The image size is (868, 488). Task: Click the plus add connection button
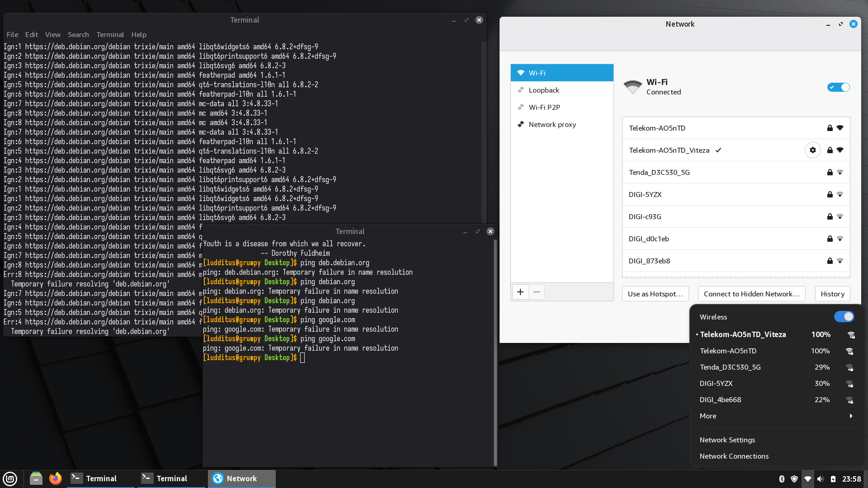[x=520, y=292]
